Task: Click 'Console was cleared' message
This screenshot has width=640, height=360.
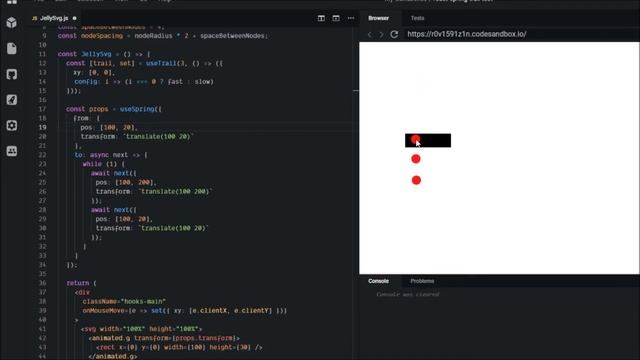Action: 408,294
